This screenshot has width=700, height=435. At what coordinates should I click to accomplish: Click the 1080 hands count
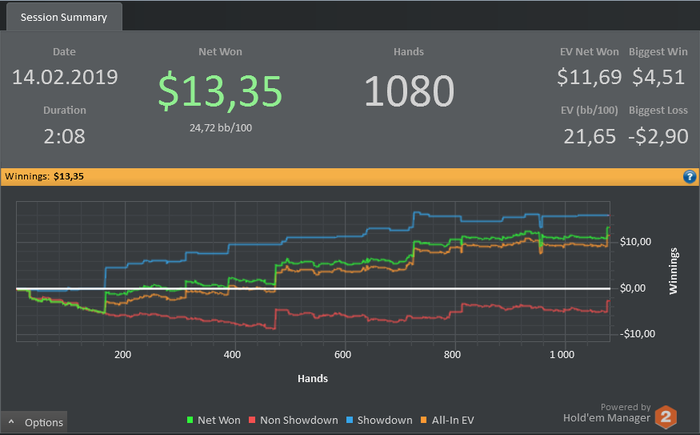(409, 91)
